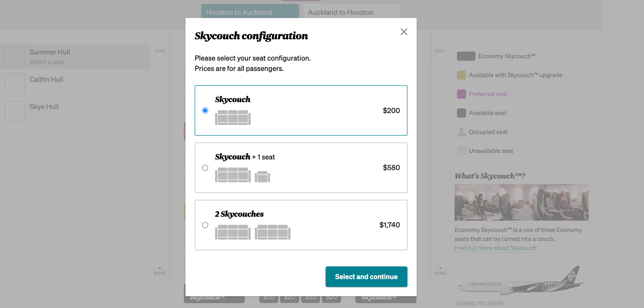Open the Auckland to Houston tab

pos(352,12)
